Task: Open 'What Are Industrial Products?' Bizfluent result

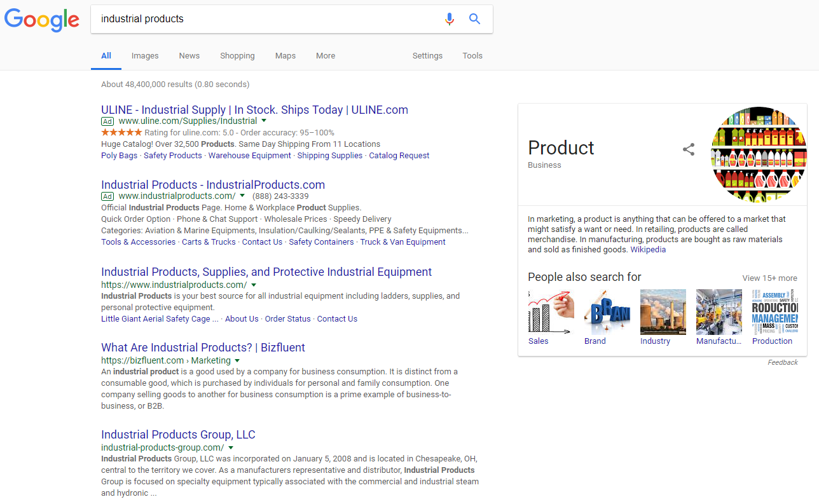Action: [x=203, y=348]
